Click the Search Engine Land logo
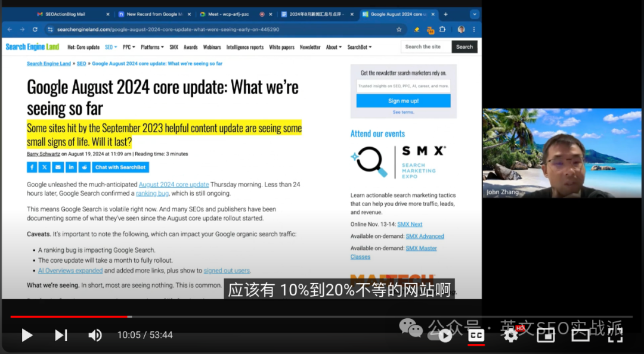Screen dimensions: 644x354 coord(32,46)
